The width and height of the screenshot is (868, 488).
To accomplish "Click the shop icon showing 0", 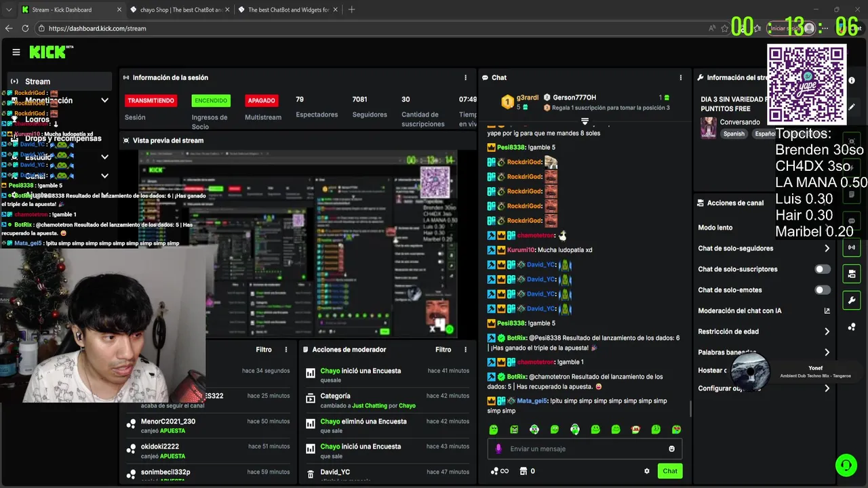I will tap(524, 471).
